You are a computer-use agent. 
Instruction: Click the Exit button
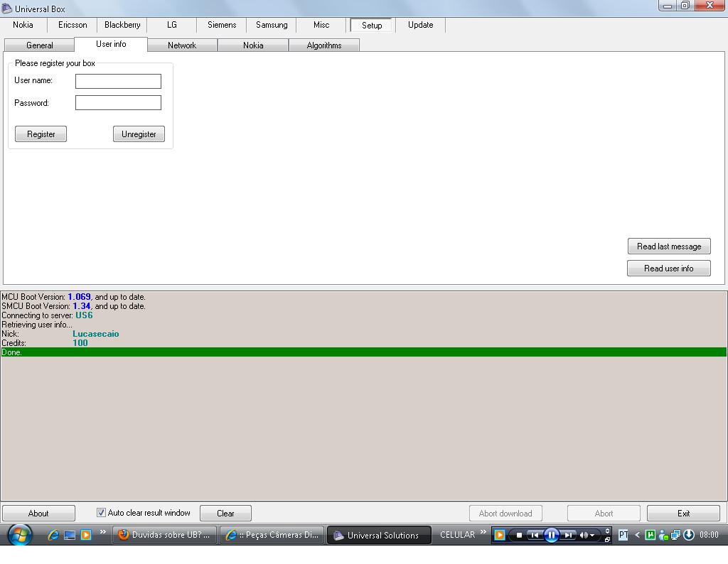(x=683, y=514)
